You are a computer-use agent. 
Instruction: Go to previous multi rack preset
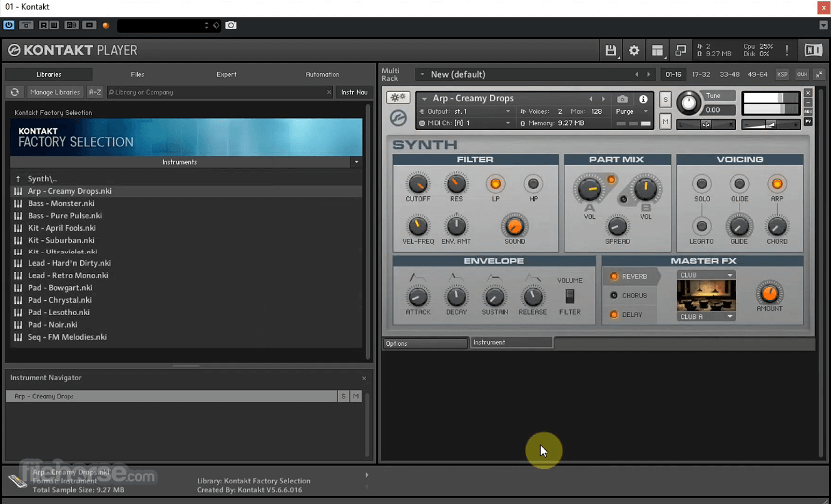[637, 74]
